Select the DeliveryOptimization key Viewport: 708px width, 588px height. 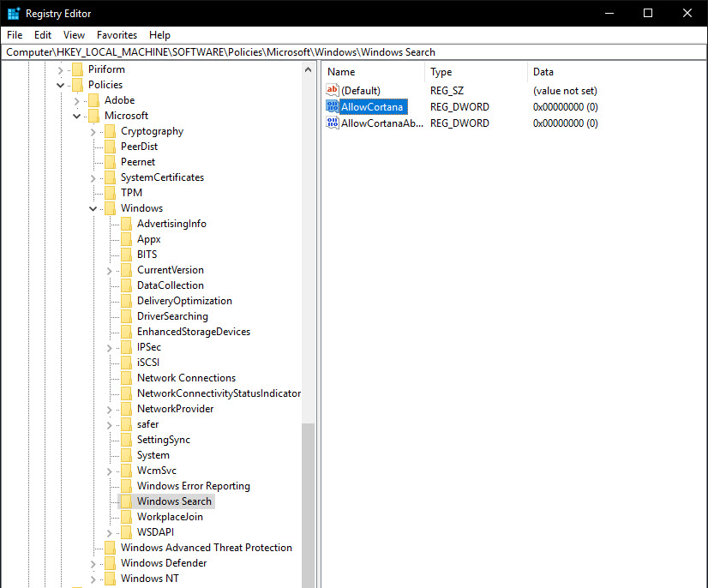[184, 301]
